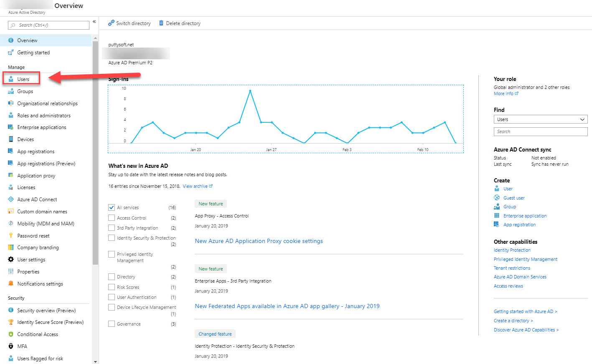
Task: Click the Conditional Access shield icon
Action: tap(11, 334)
